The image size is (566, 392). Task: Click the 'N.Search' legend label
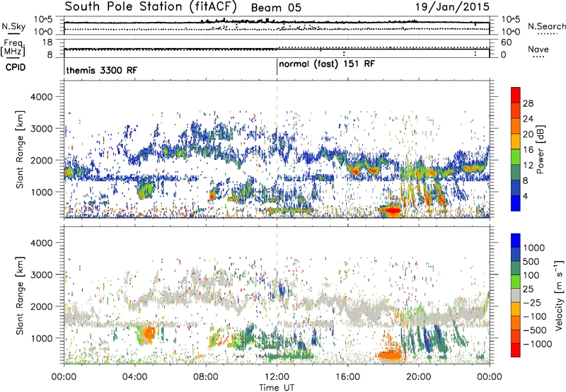546,26
